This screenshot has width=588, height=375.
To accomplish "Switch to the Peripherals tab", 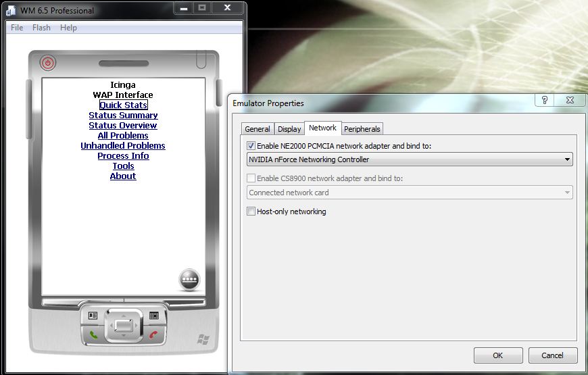I will [362, 129].
